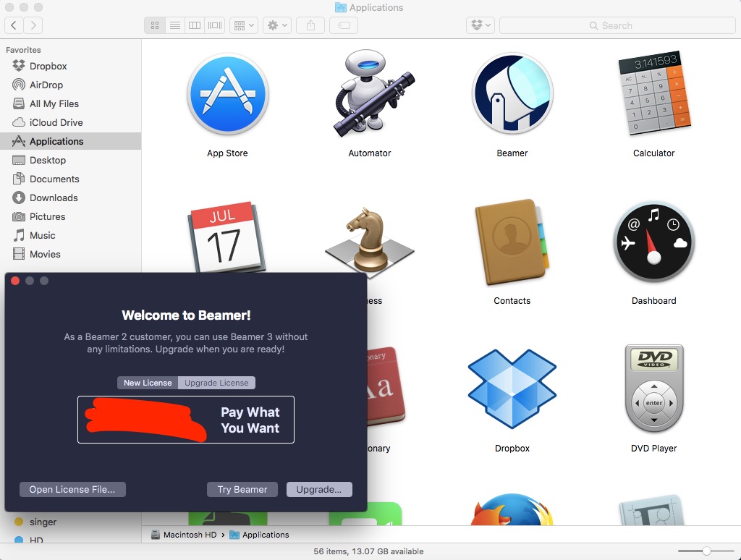Click the status text showing 56 items
Viewport: 741px width, 560px height.
[x=368, y=551]
